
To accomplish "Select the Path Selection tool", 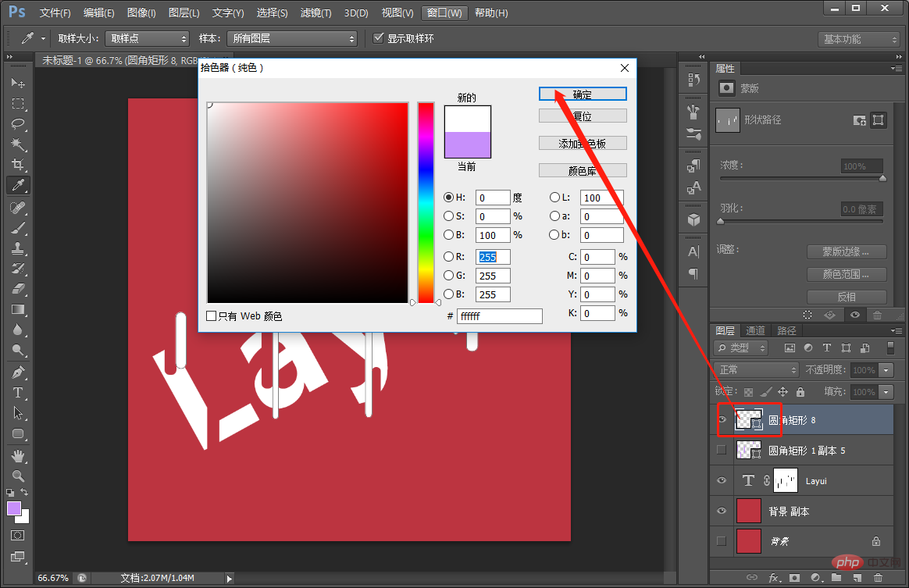I will [x=18, y=413].
